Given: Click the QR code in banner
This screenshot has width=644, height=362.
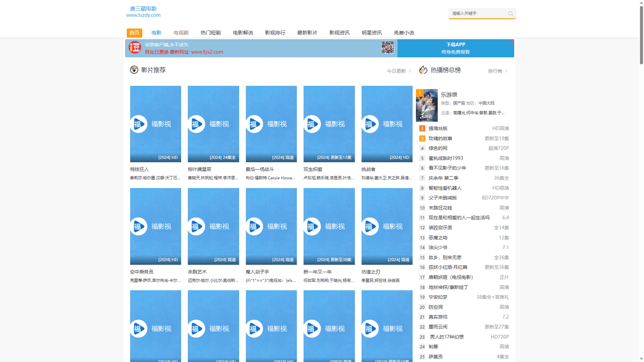Looking at the screenshot, I should [387, 47].
